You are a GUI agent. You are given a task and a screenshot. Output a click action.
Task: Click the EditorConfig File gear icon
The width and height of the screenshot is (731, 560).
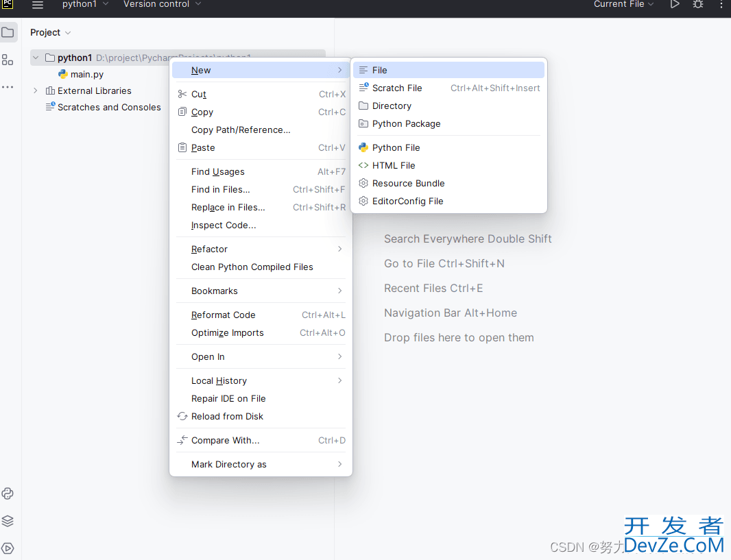tap(363, 201)
